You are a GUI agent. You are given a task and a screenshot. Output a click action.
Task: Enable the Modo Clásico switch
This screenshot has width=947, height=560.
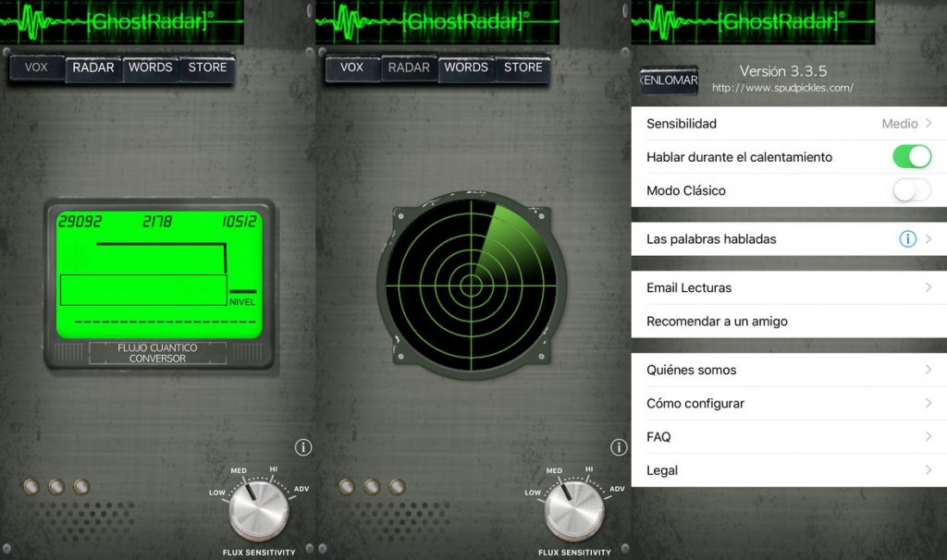pos(911,190)
